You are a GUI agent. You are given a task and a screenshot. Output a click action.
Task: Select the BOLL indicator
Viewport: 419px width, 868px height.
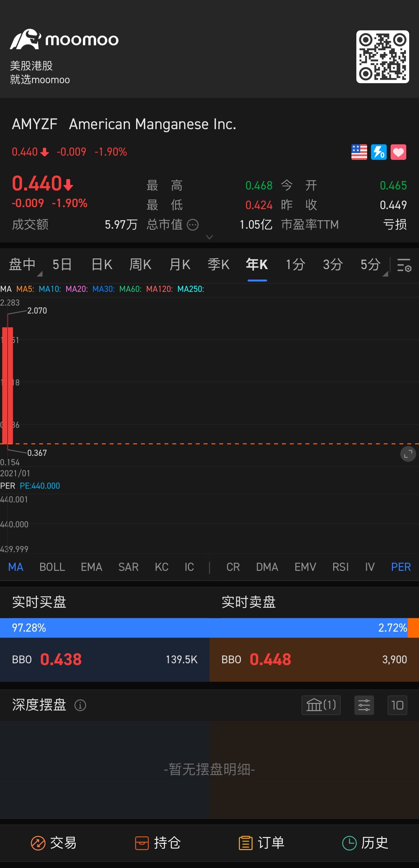click(x=52, y=567)
